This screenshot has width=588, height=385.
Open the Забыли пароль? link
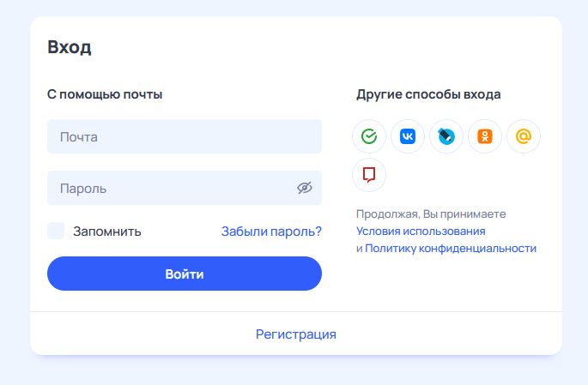pyautogui.click(x=271, y=231)
